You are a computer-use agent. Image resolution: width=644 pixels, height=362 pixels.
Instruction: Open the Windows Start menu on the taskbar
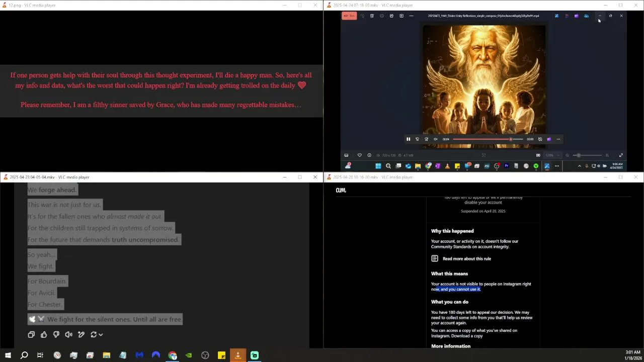[x=8, y=355]
